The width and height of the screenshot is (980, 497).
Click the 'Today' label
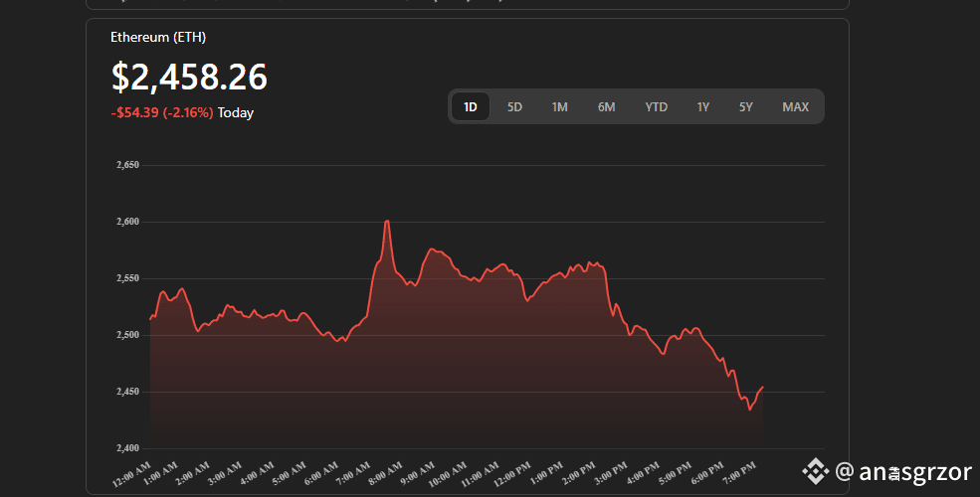pyautogui.click(x=236, y=113)
